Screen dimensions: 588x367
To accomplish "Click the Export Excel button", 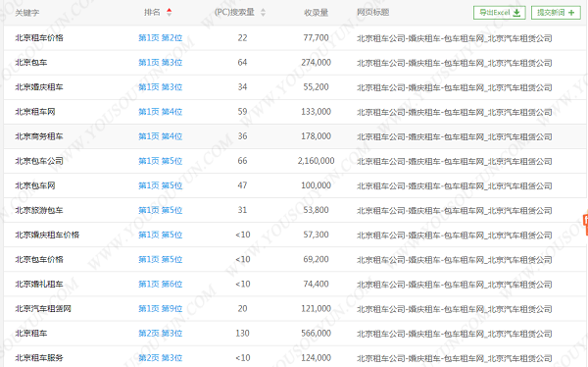I will pos(500,13).
